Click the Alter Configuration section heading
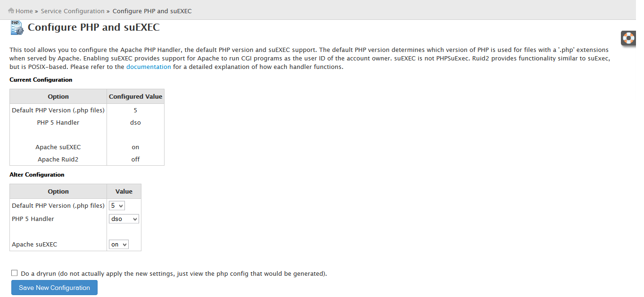Image resolution: width=644 pixels, height=297 pixels. (37, 174)
